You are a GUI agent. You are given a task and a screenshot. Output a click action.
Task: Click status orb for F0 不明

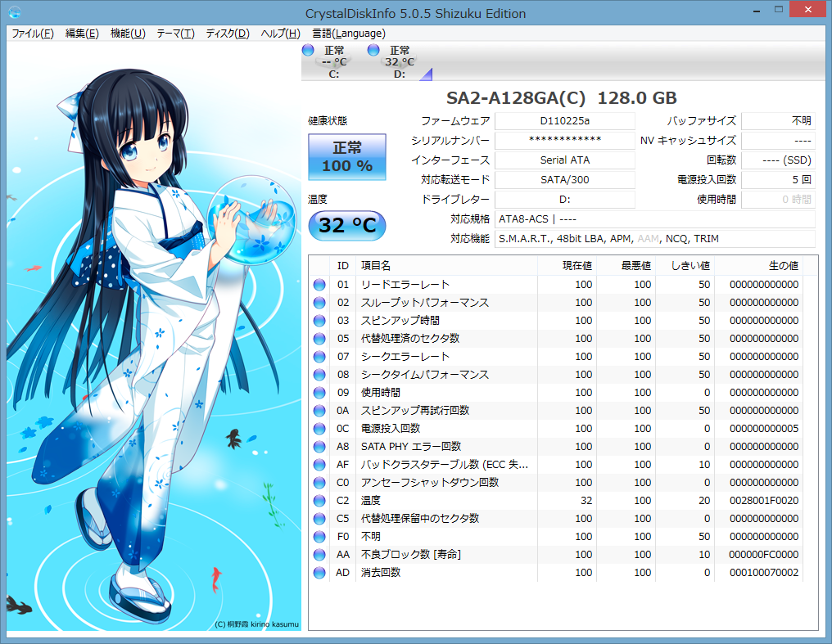pyautogui.click(x=319, y=537)
